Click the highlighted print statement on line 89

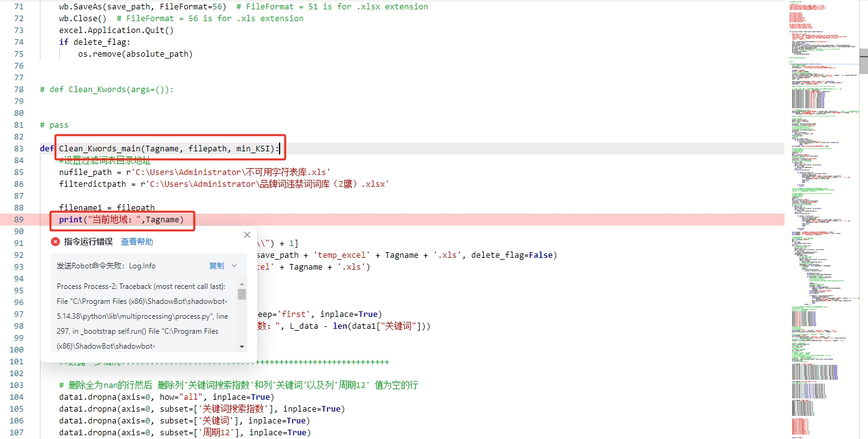[x=121, y=219]
